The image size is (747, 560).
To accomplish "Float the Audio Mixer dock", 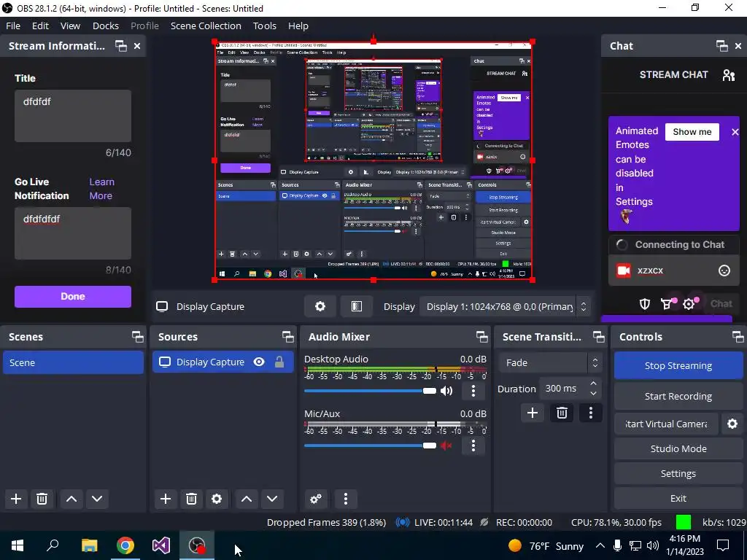I will (x=481, y=337).
